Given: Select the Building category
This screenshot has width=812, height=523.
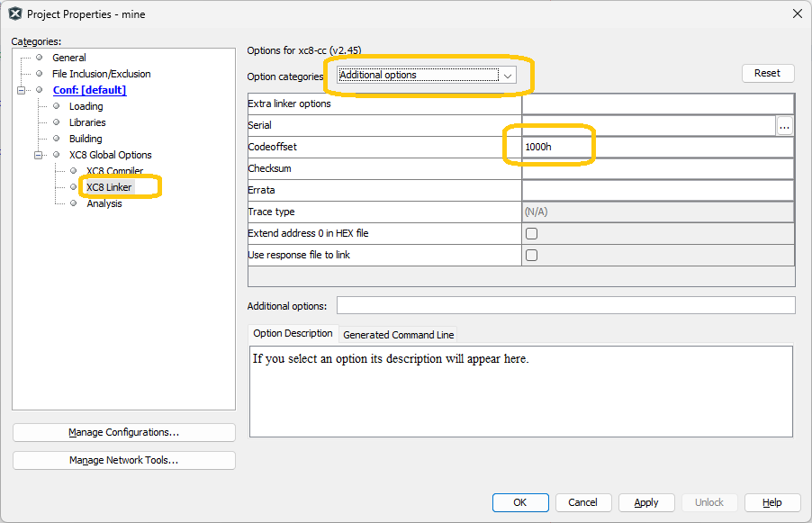Looking at the screenshot, I should click(86, 139).
